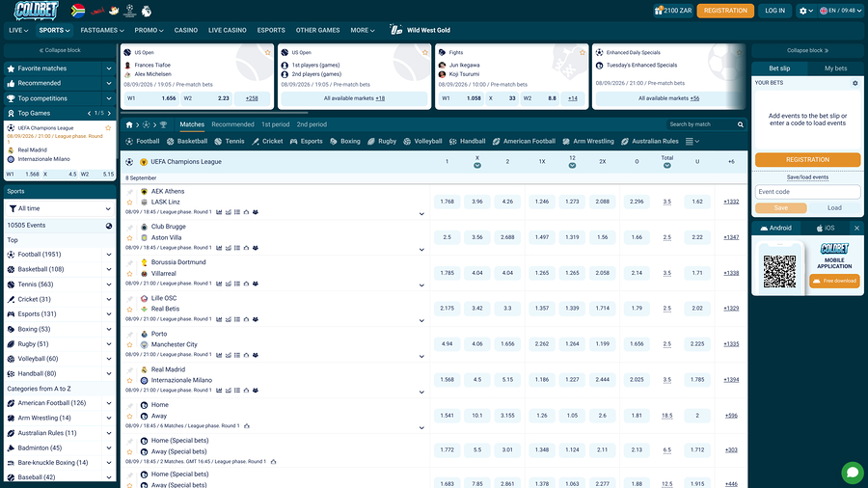
Task: Click the top REGISTRATION button
Action: 725,11
